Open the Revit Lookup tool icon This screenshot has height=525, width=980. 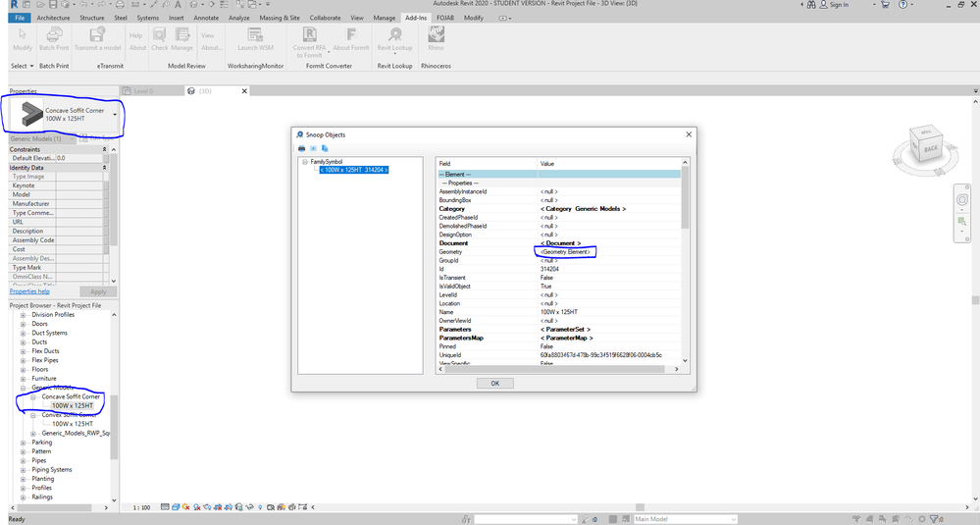pos(395,34)
